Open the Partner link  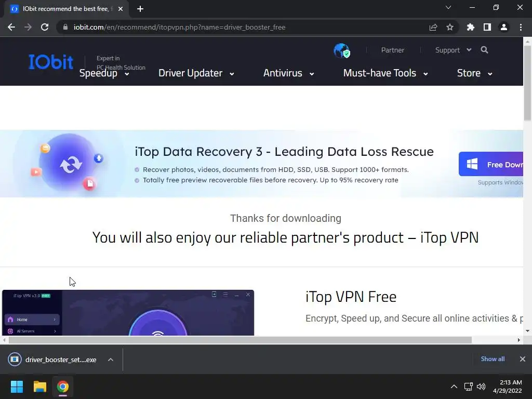click(393, 50)
